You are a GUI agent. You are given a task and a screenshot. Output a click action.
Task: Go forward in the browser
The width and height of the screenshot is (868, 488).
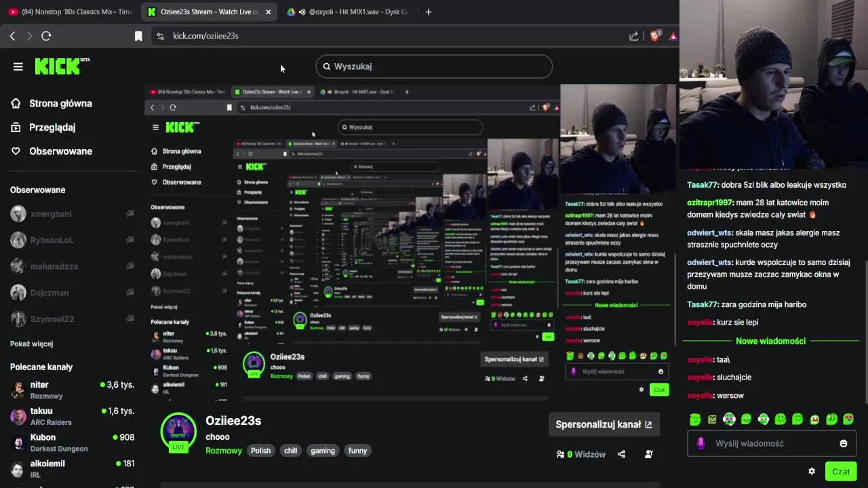click(x=29, y=36)
